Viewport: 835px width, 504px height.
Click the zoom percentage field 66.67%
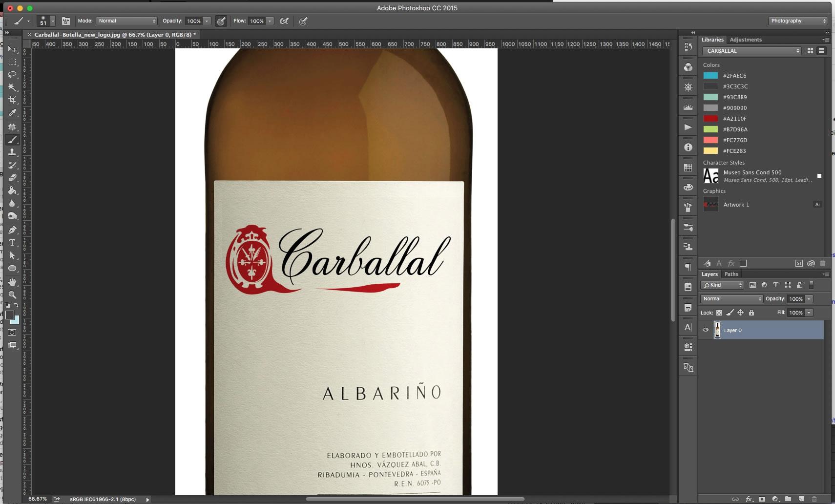[38, 499]
